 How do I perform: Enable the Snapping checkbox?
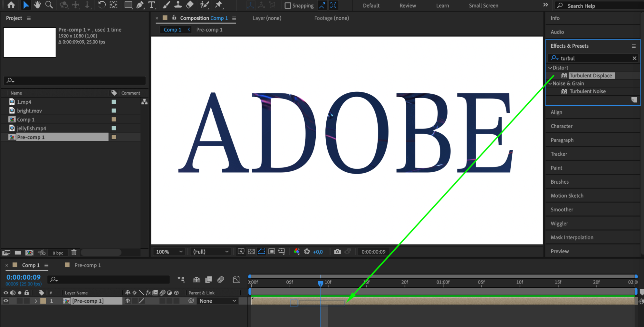[x=288, y=5]
